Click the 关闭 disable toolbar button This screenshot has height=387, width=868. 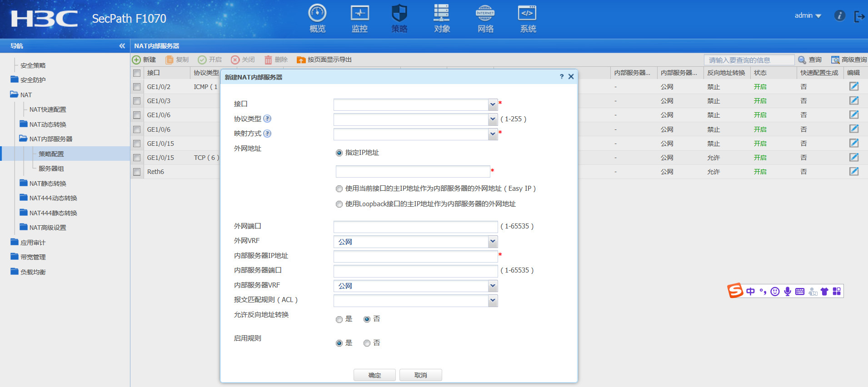tap(243, 60)
